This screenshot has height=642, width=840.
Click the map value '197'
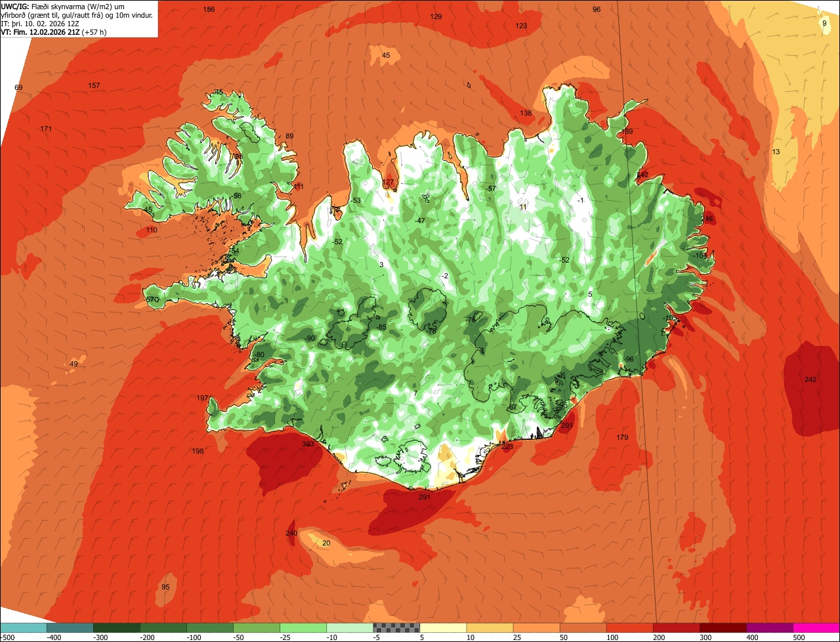pos(202,398)
